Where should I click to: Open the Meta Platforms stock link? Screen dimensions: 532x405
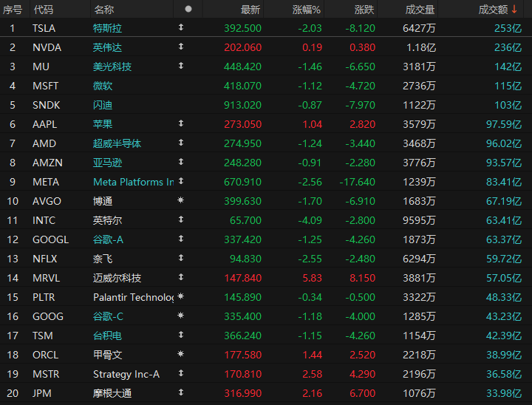pos(133,182)
